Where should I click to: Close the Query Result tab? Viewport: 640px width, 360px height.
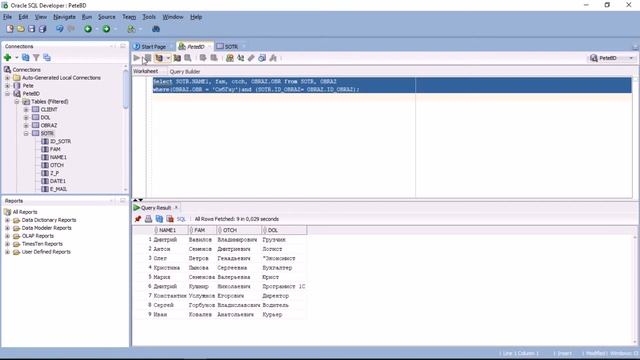[x=176, y=207]
